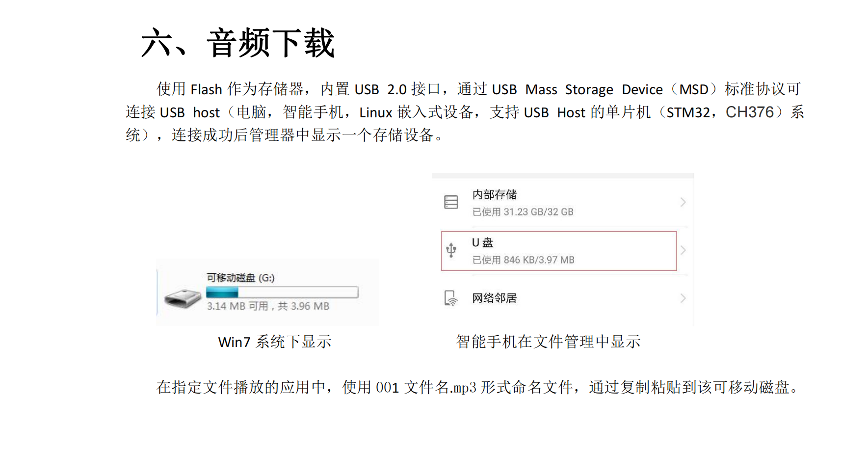Expand the 内部存储 row chevron

pos(683,202)
